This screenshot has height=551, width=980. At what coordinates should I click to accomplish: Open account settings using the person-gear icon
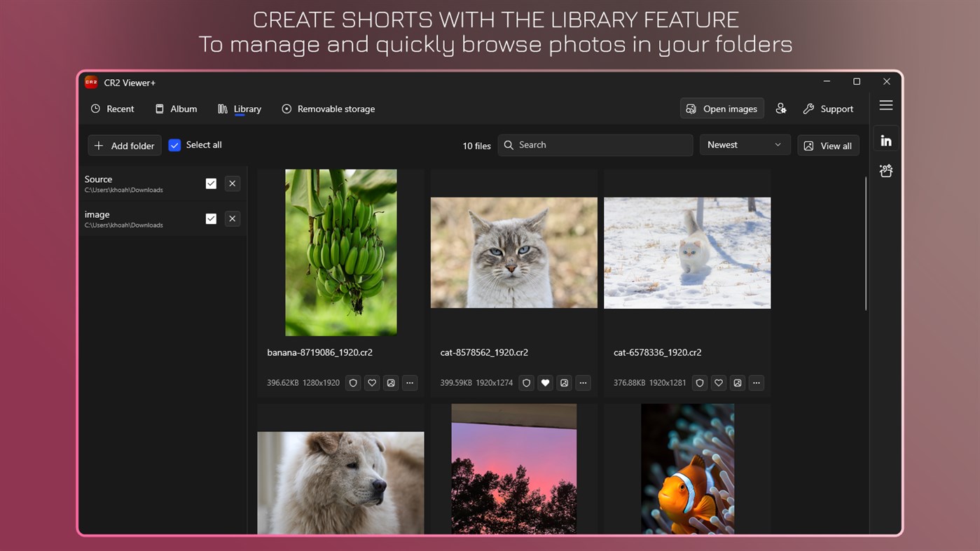781,109
